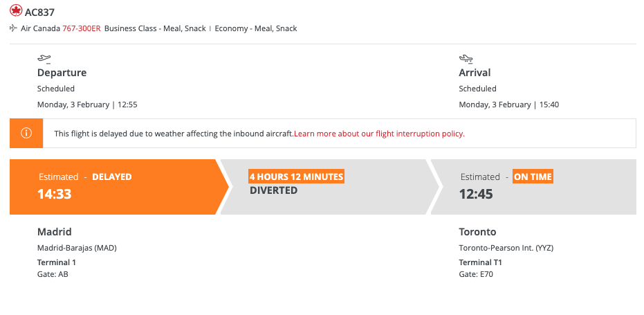
Task: Click the DIVERTED status label
Action: [x=273, y=190]
